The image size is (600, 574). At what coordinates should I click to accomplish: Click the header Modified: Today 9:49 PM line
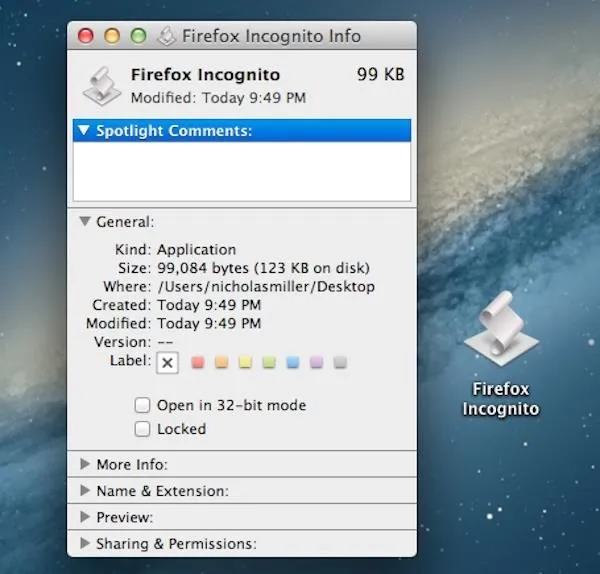tap(218, 98)
